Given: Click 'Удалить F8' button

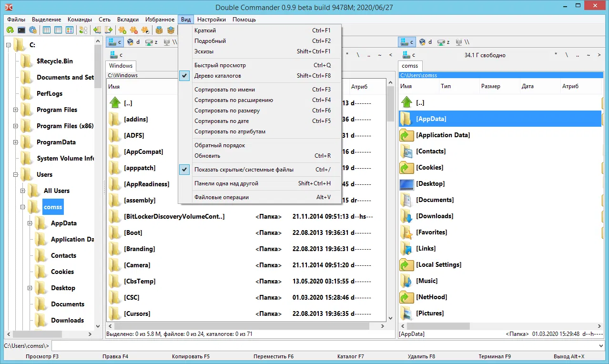Looking at the screenshot, I should (421, 356).
